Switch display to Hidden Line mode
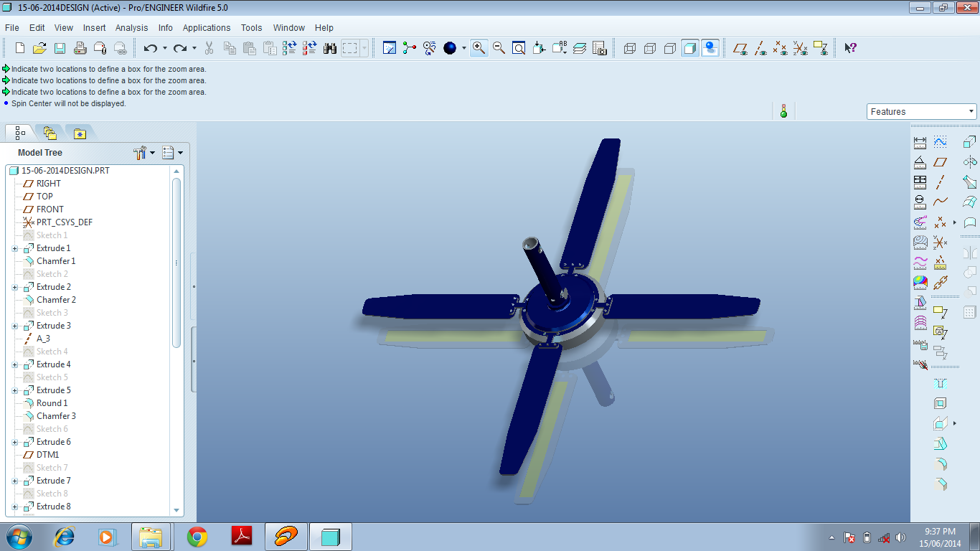Screen dimensions: 980x551 tap(650, 48)
